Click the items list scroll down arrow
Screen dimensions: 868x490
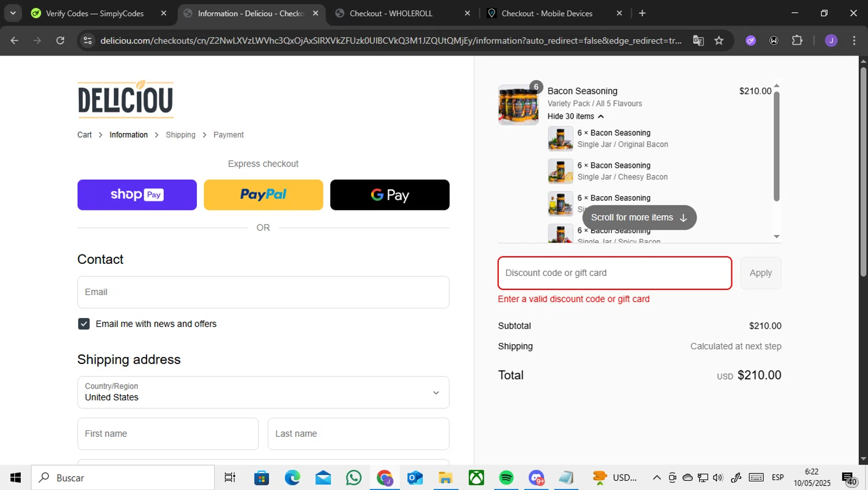777,237
